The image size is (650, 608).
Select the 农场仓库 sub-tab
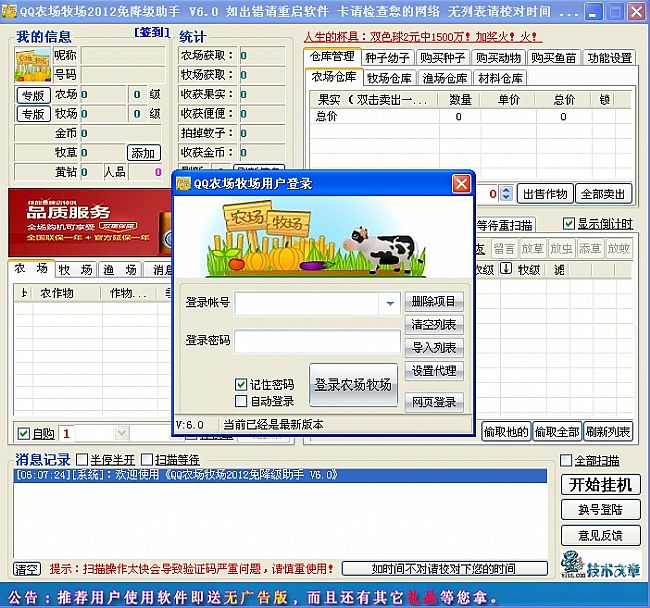334,77
